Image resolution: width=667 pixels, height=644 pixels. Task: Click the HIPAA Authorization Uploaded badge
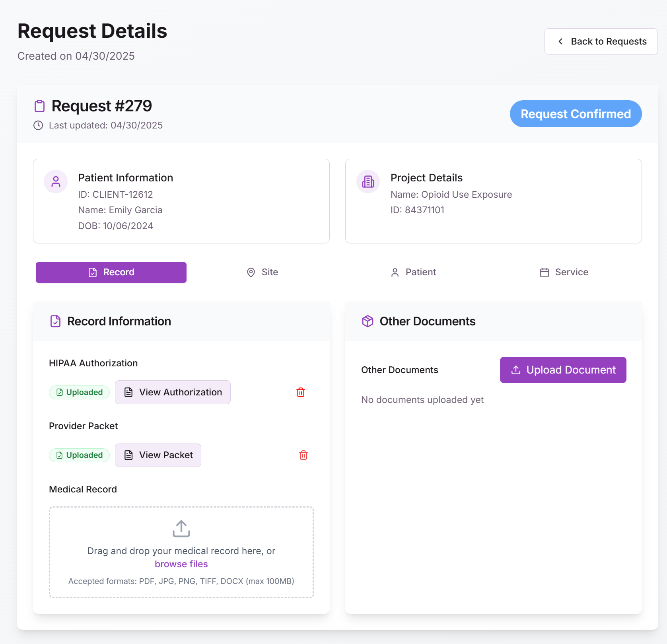[x=79, y=392]
